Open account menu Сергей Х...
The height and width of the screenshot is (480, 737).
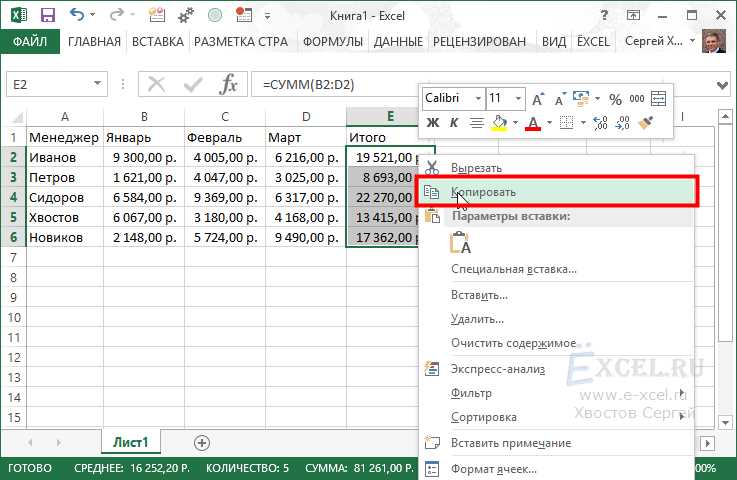pos(659,41)
